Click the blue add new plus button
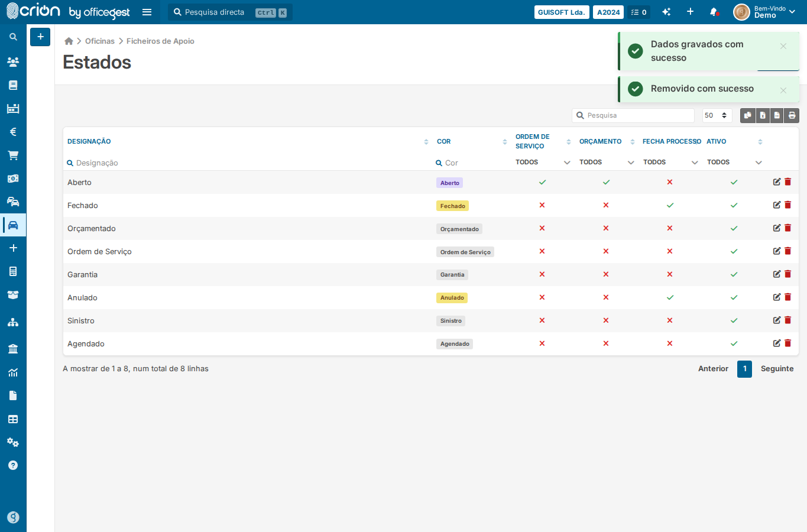The width and height of the screenshot is (807, 532). (40, 37)
